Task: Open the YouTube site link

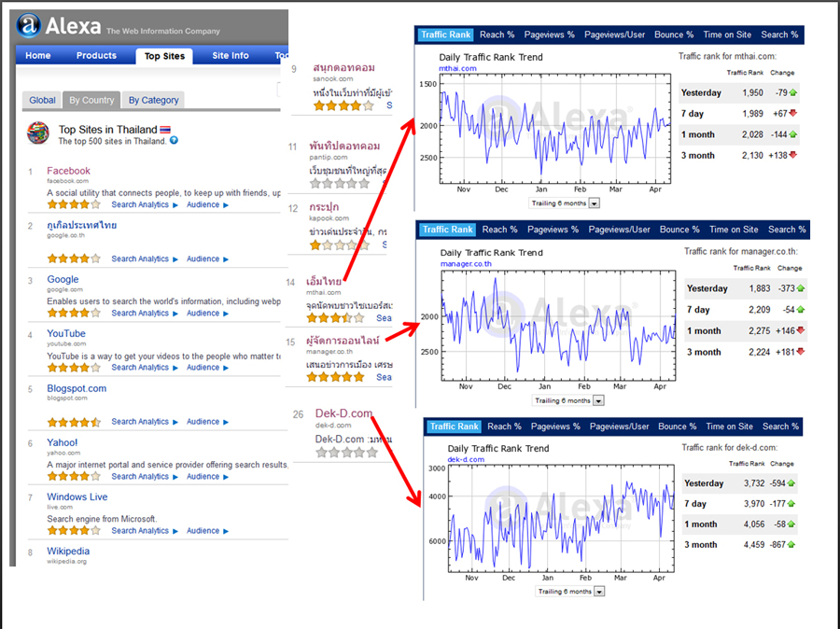Action: point(66,333)
